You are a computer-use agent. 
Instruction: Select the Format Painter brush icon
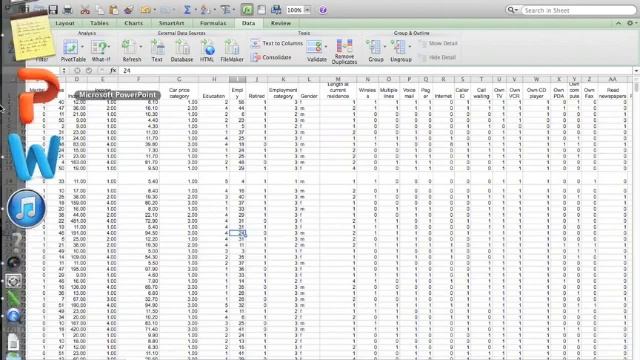pos(129,9)
